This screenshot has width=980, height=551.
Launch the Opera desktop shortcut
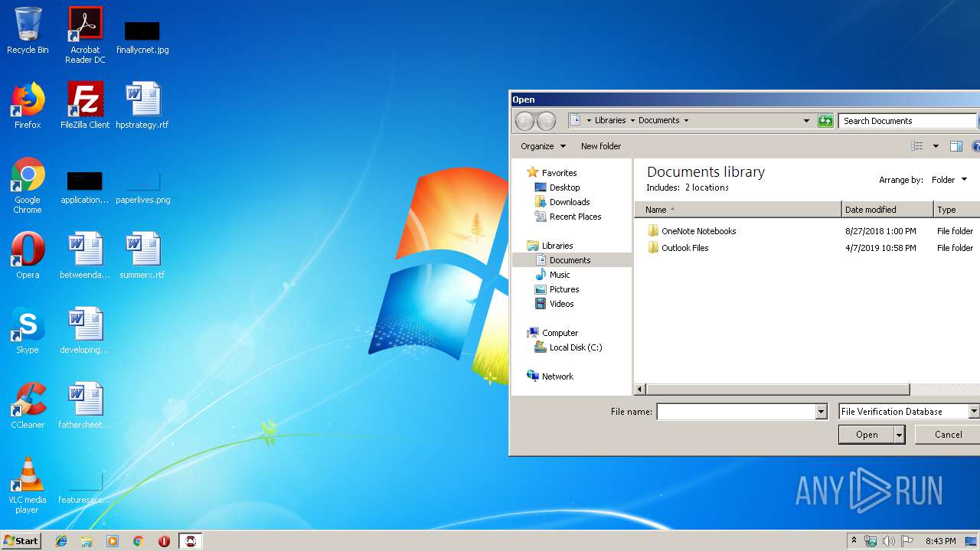click(28, 255)
